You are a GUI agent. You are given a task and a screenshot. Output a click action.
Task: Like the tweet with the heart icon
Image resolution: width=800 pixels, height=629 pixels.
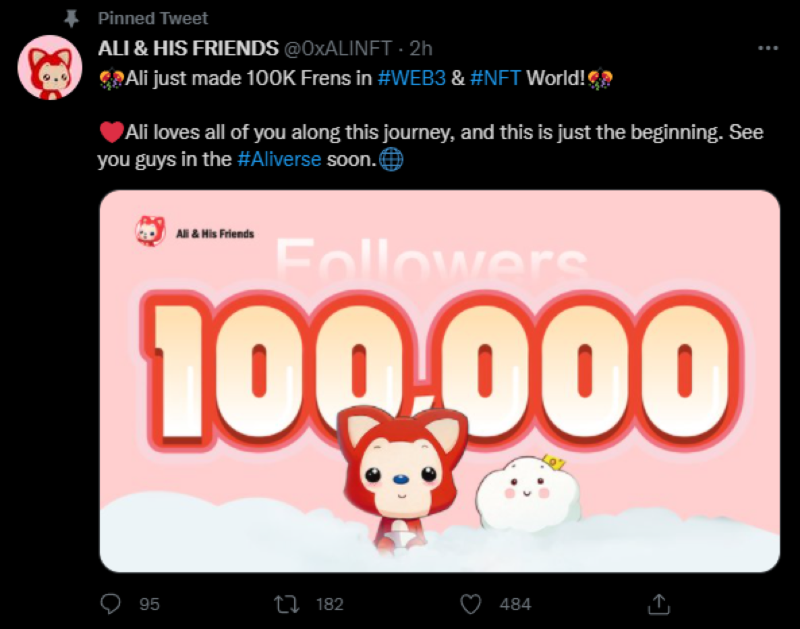(x=470, y=605)
